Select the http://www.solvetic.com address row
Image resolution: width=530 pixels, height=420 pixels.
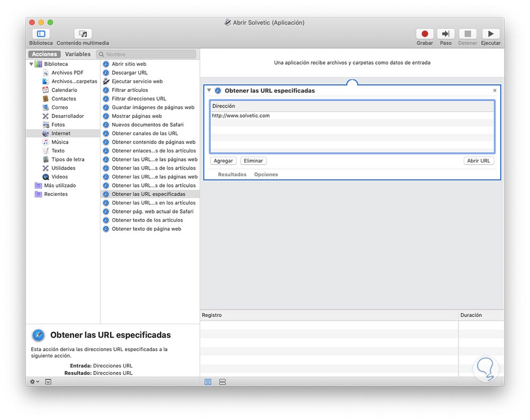352,115
